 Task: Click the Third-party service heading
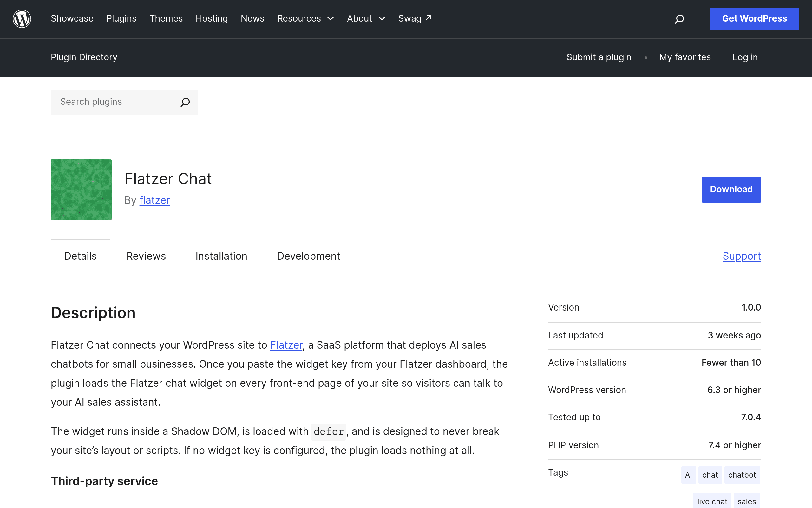(x=104, y=481)
